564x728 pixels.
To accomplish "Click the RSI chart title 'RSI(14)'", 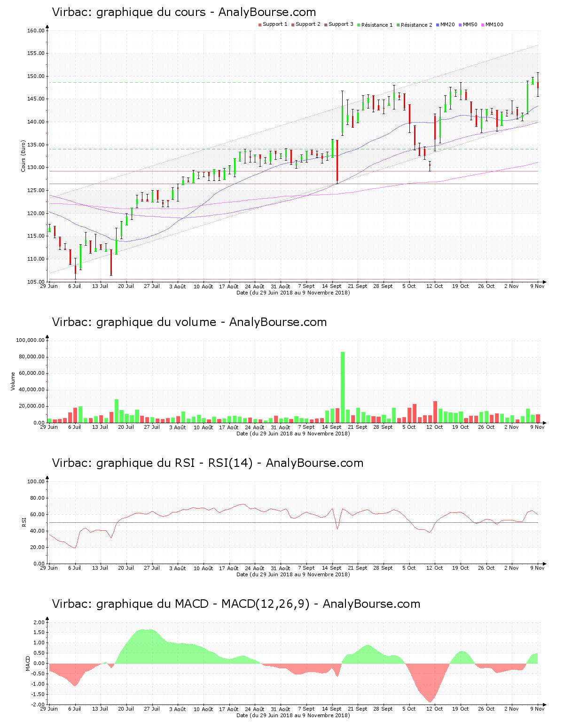I will 230,463.
